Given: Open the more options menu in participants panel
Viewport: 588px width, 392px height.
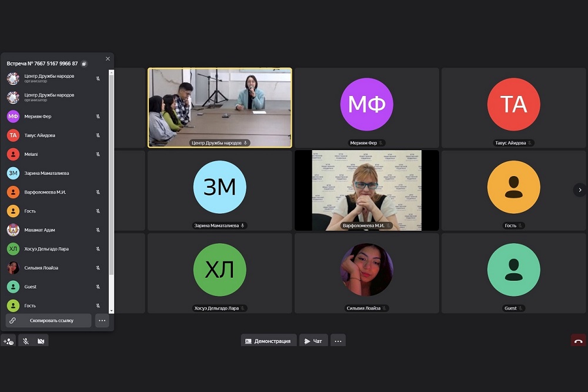Looking at the screenshot, I should click(102, 320).
